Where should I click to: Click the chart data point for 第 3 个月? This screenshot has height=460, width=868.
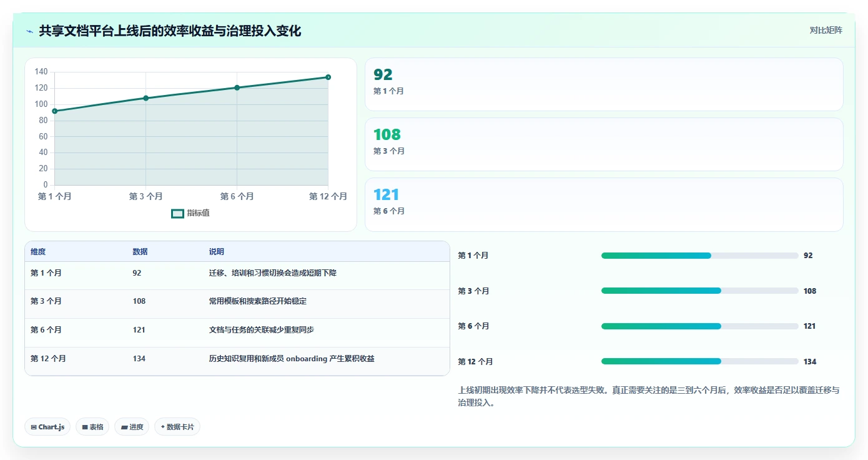[145, 98]
